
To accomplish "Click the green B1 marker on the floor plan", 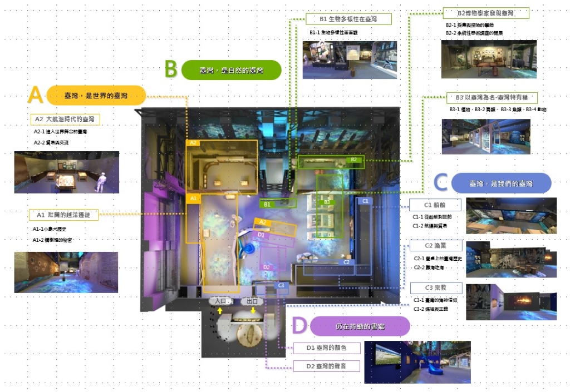I will click(x=268, y=204).
